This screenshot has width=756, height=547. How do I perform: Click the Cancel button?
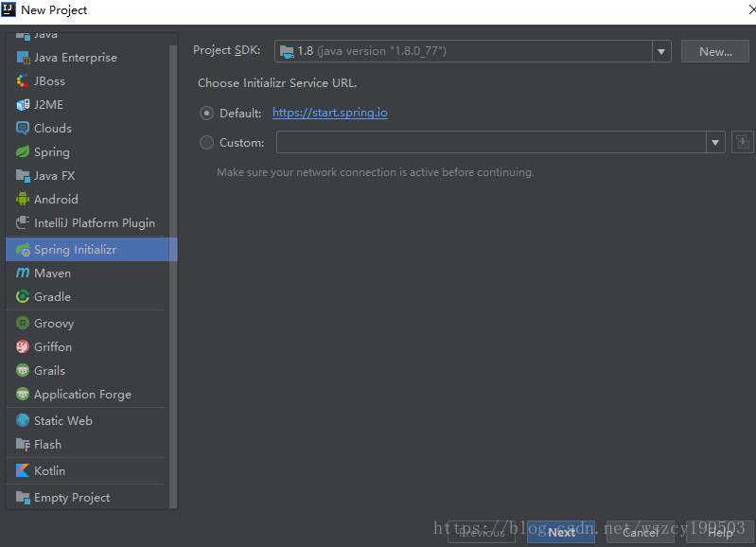click(x=641, y=532)
